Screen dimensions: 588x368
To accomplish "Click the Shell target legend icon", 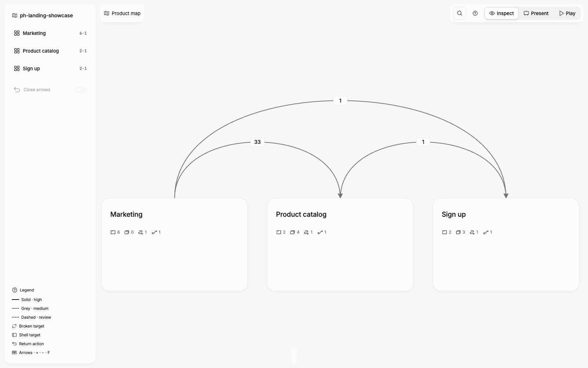I will (14, 335).
